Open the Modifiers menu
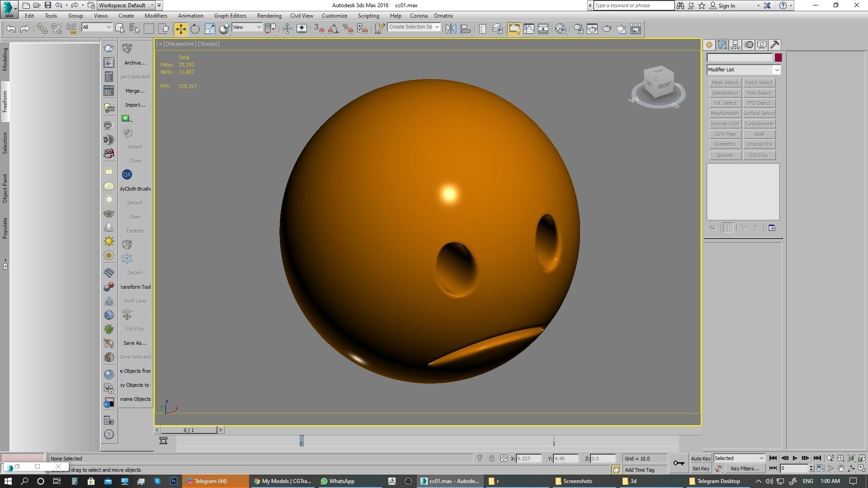Screen dimensions: 868x488 (156, 16)
